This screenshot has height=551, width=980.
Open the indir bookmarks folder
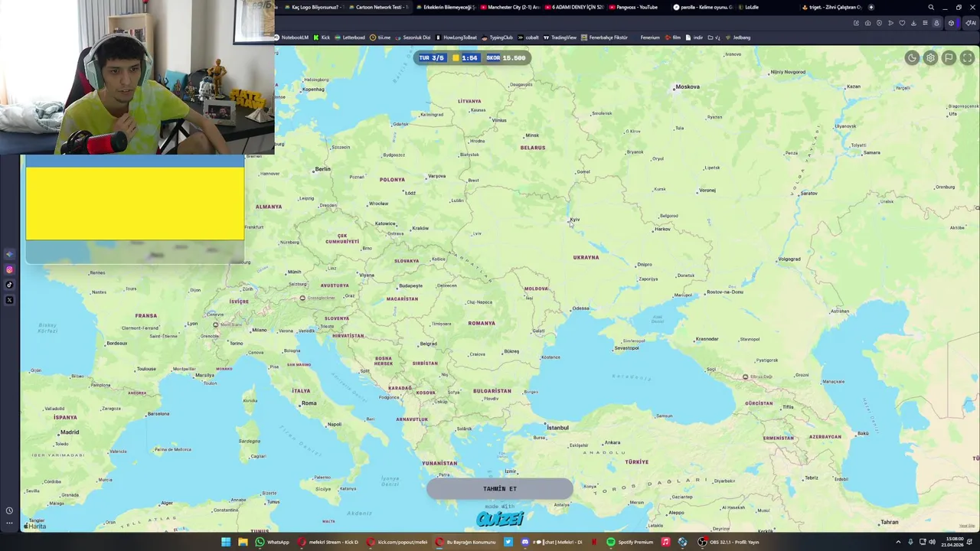694,37
